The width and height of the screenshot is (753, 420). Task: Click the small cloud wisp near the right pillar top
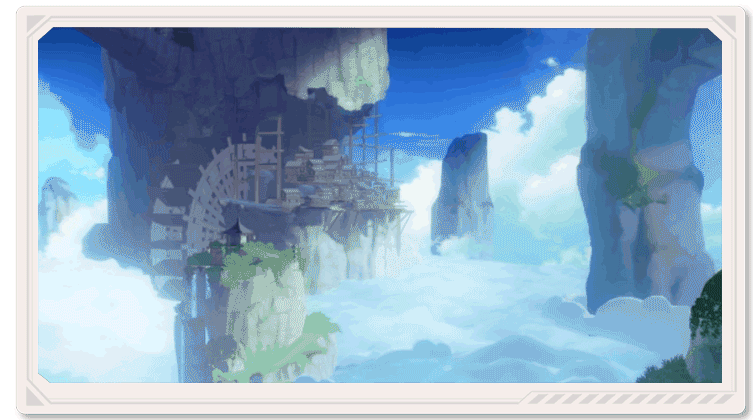tap(551, 61)
